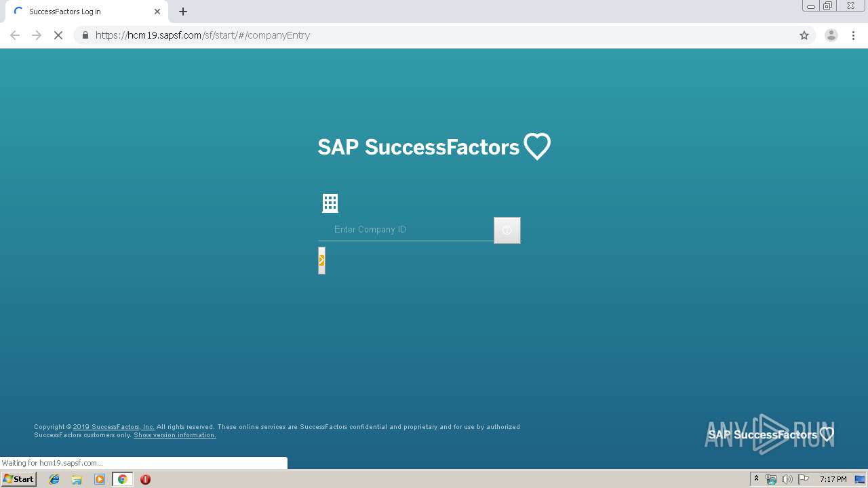Open Windows Explorer folder in taskbar
Screen dimensions: 868x488
pyautogui.click(x=77, y=479)
